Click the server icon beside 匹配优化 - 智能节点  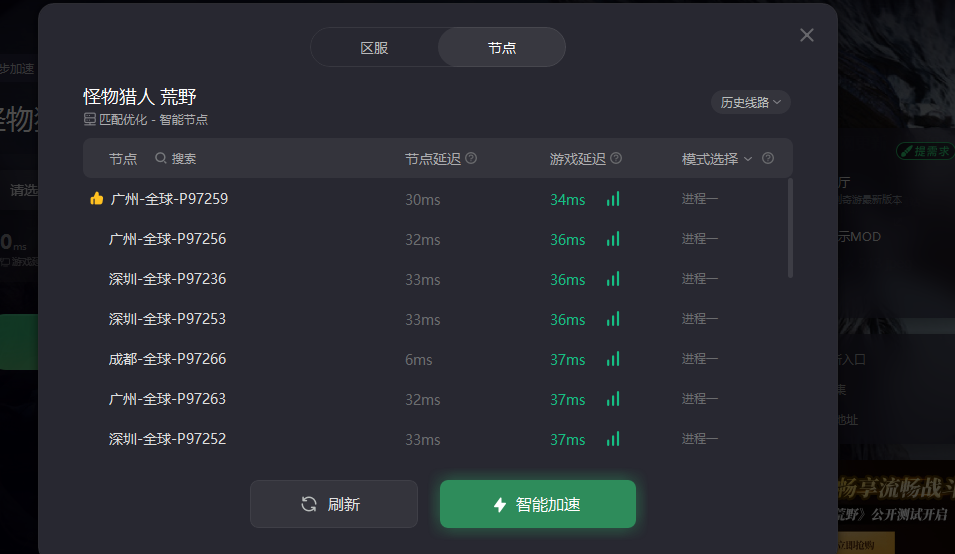coord(90,119)
